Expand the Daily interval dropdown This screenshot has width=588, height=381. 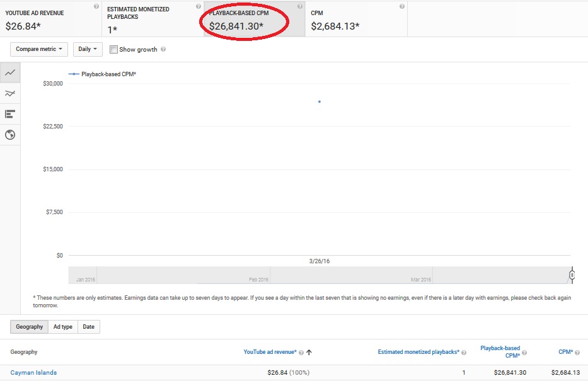pos(88,49)
